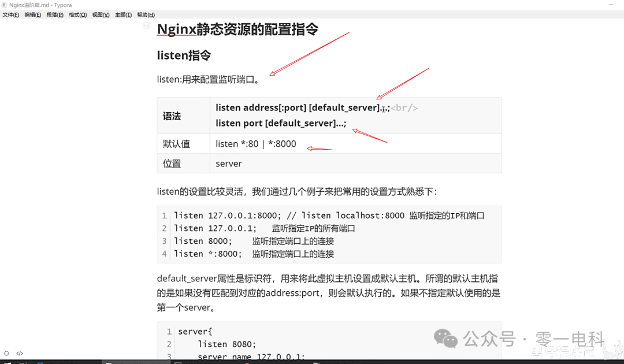Click the window title Nginx进阶篇.md - Typora
The image size is (624, 364).
pyautogui.click(x=40, y=5)
